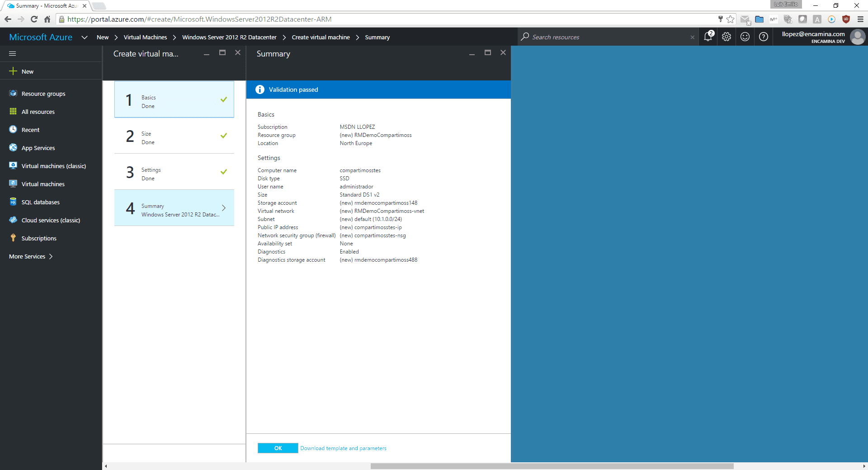Click the horizontal scrollbar thumb
This screenshot has width=868, height=470.
[x=552, y=466]
